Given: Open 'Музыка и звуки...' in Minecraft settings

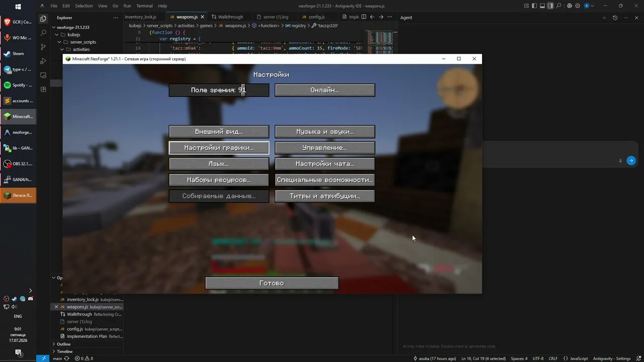Looking at the screenshot, I should pos(325,132).
